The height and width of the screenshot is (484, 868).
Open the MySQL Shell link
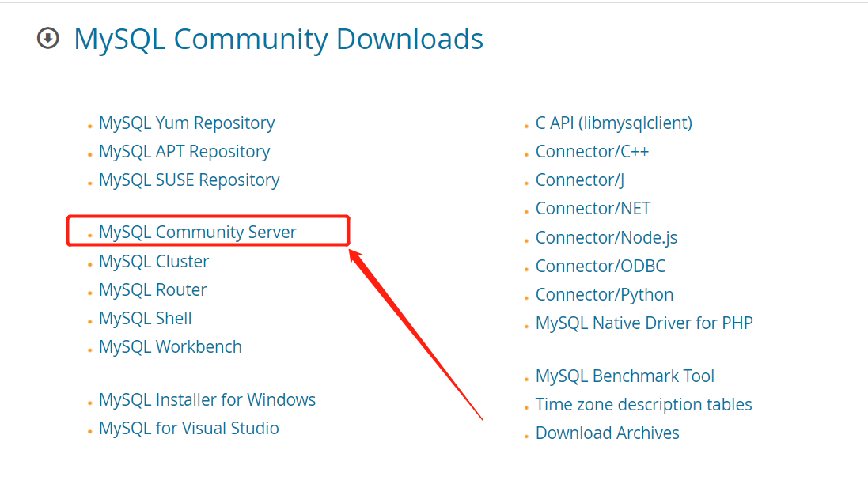point(145,319)
